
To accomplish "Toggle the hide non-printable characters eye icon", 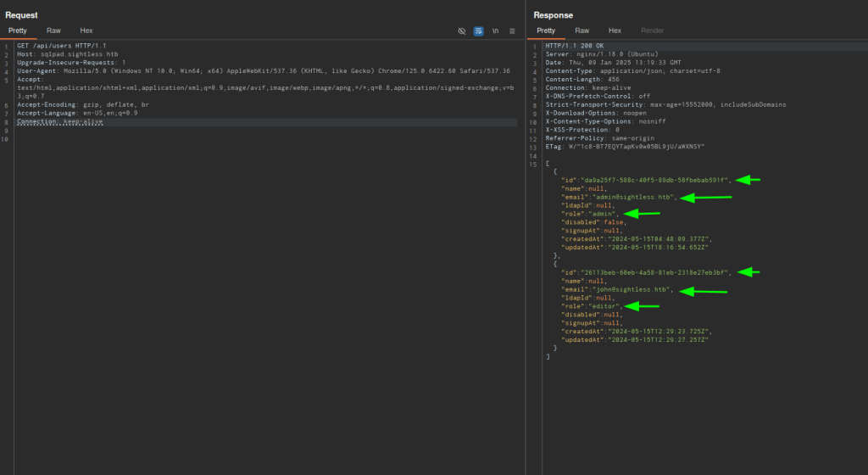I will pyautogui.click(x=462, y=31).
